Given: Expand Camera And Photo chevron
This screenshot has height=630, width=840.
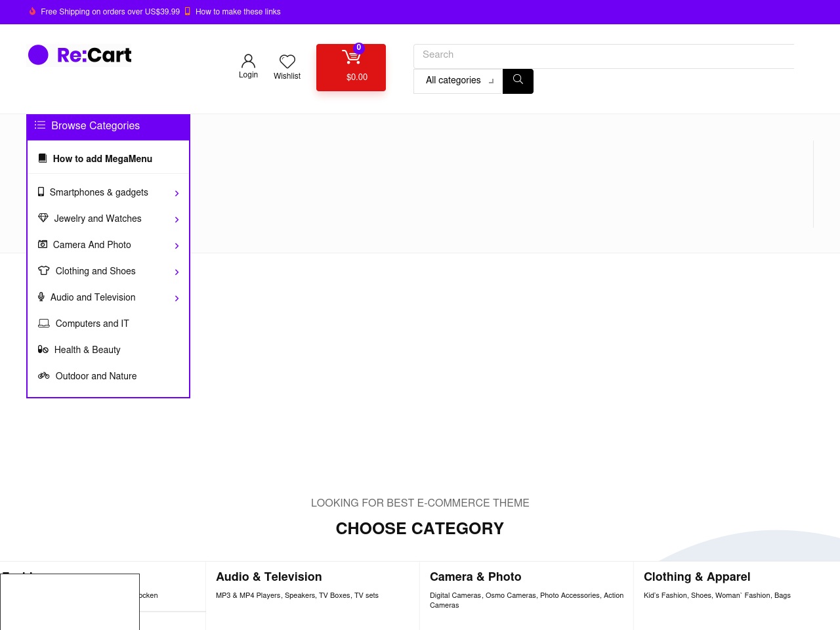Looking at the screenshot, I should (x=177, y=245).
